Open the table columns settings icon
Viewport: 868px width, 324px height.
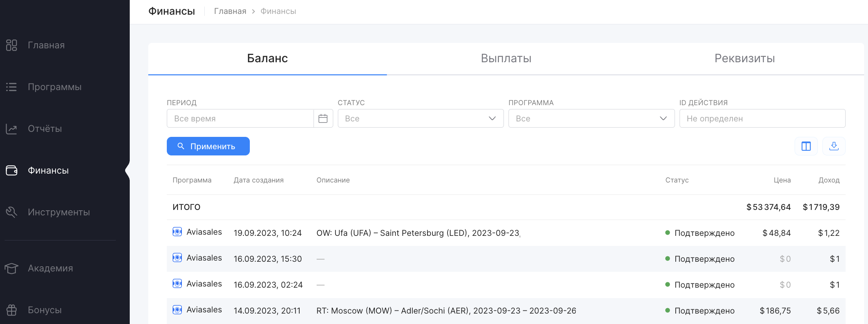(806, 146)
